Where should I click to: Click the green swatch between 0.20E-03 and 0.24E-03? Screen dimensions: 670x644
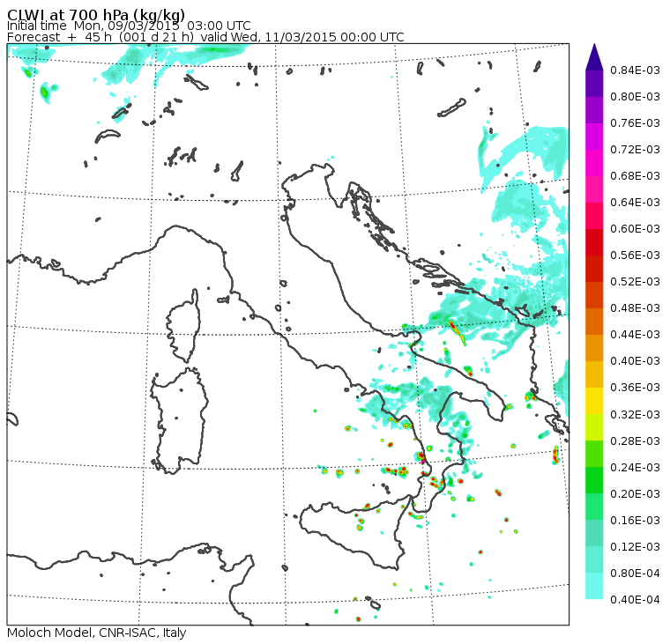click(594, 480)
